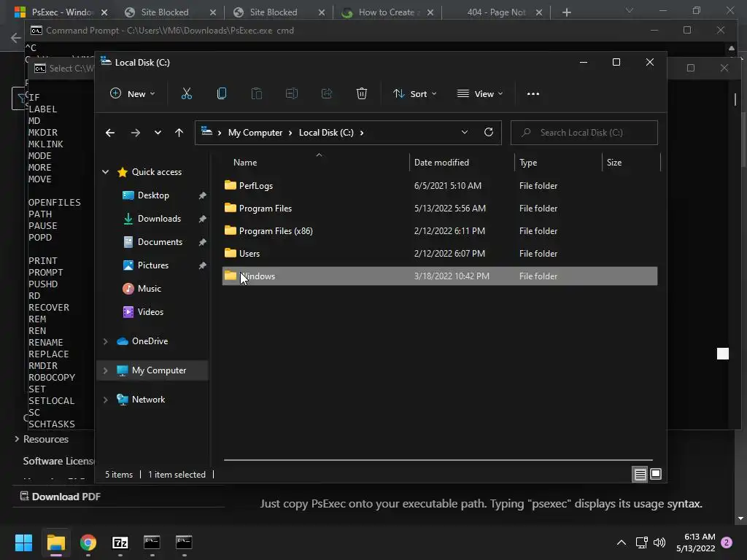Click My Computer in the breadcrumb path

coord(255,133)
